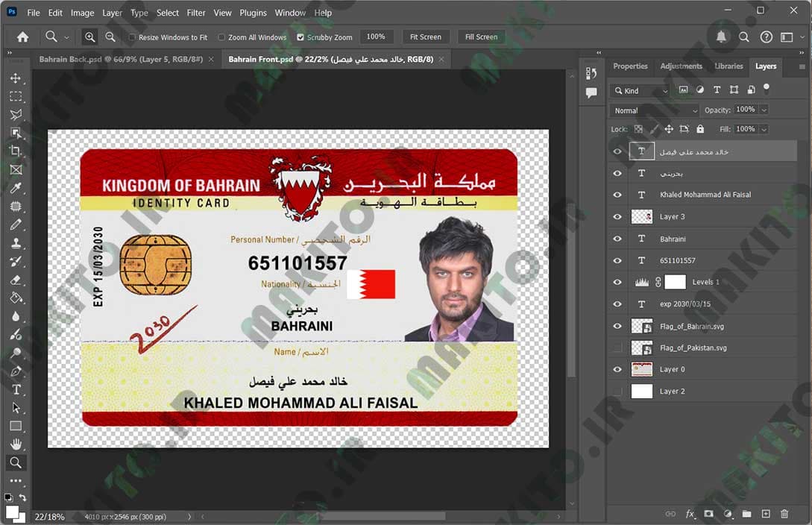This screenshot has width=812, height=525.
Task: Hide the Levels 1 adjustment layer
Action: pyautogui.click(x=617, y=282)
